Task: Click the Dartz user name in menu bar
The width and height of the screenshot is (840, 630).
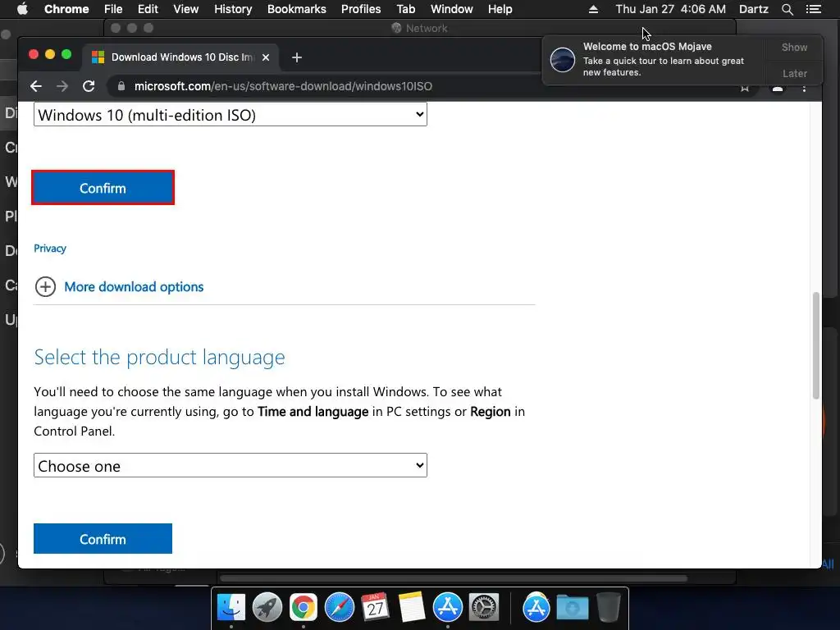Action: click(753, 9)
